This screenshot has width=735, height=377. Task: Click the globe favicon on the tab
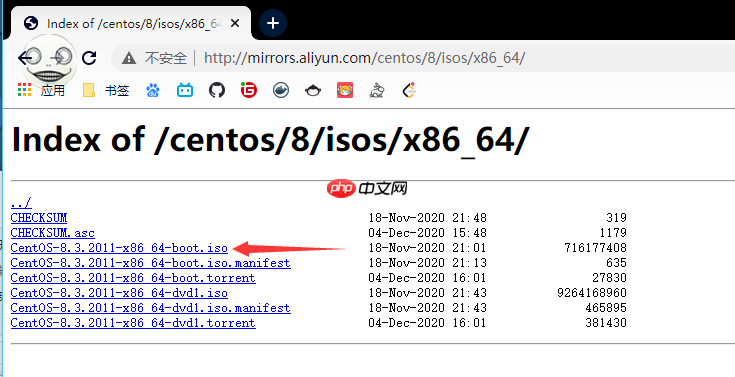(31, 23)
